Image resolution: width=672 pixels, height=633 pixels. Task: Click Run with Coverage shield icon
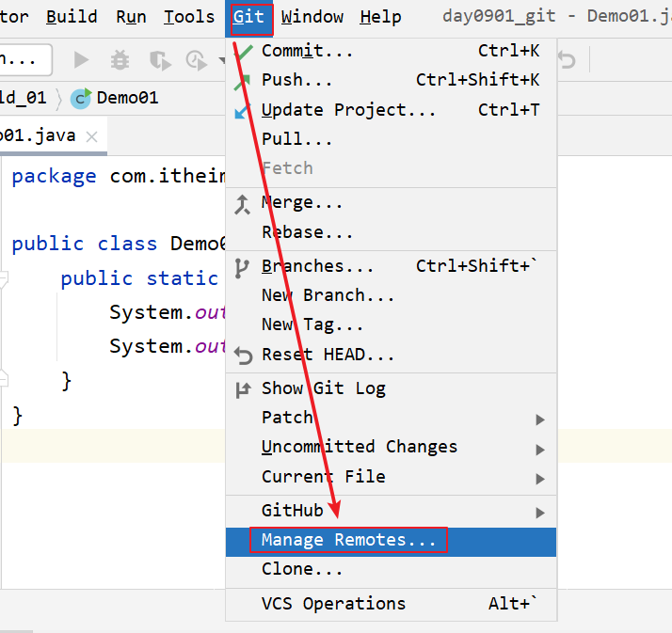(x=158, y=60)
